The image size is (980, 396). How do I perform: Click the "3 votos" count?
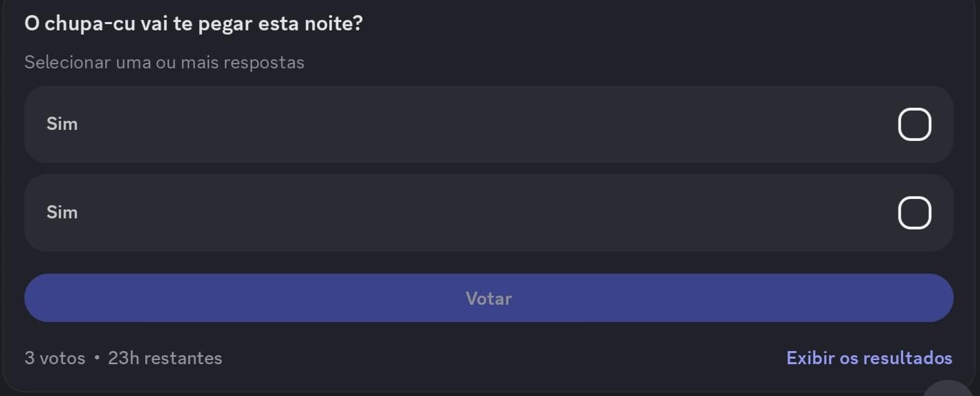coord(55,358)
